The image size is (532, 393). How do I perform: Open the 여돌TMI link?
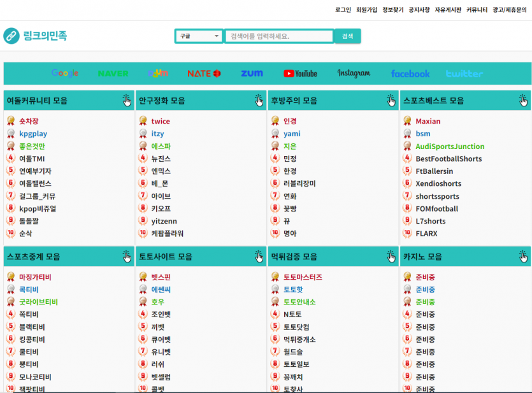tap(32, 159)
